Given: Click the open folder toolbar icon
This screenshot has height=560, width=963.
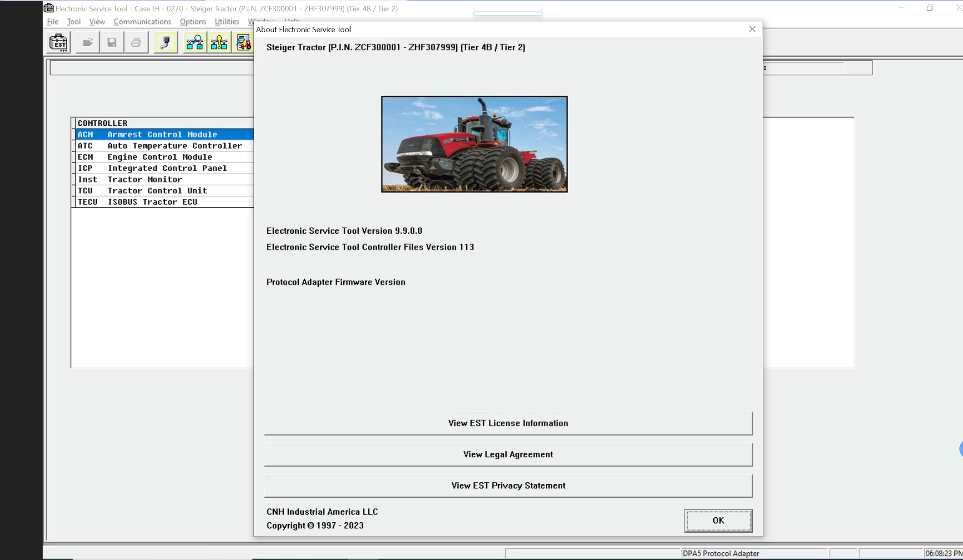Looking at the screenshot, I should click(x=88, y=43).
